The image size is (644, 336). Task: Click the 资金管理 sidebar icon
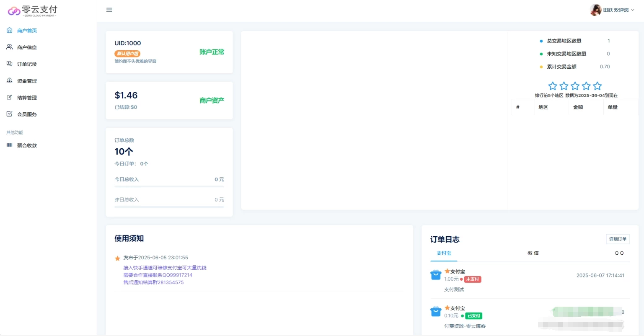coord(9,80)
